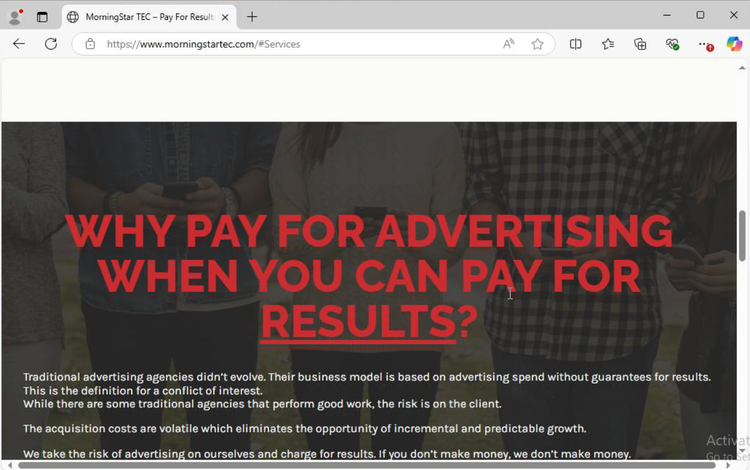Open Read Aloud in address bar
This screenshot has height=470, width=750.
pos(509,44)
